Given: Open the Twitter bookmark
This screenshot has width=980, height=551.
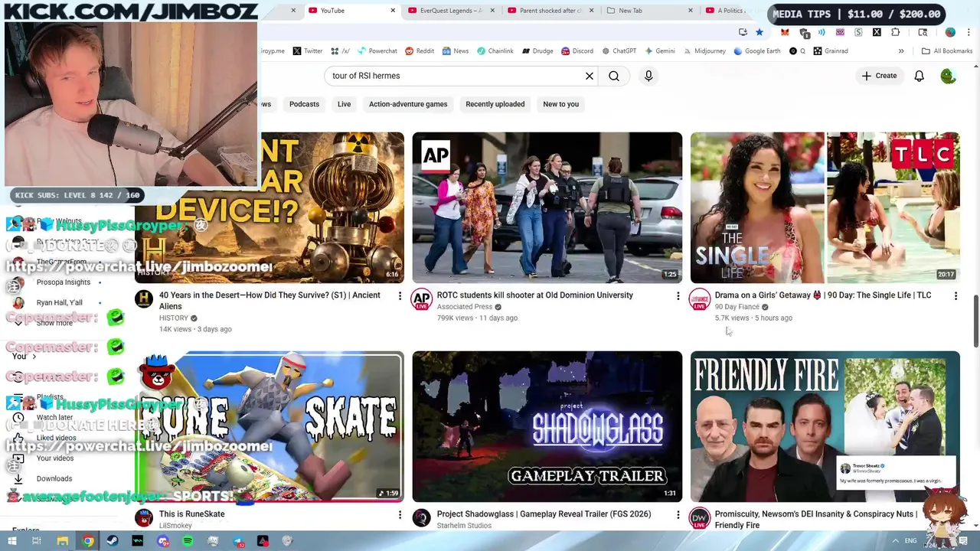Looking at the screenshot, I should click(x=308, y=51).
